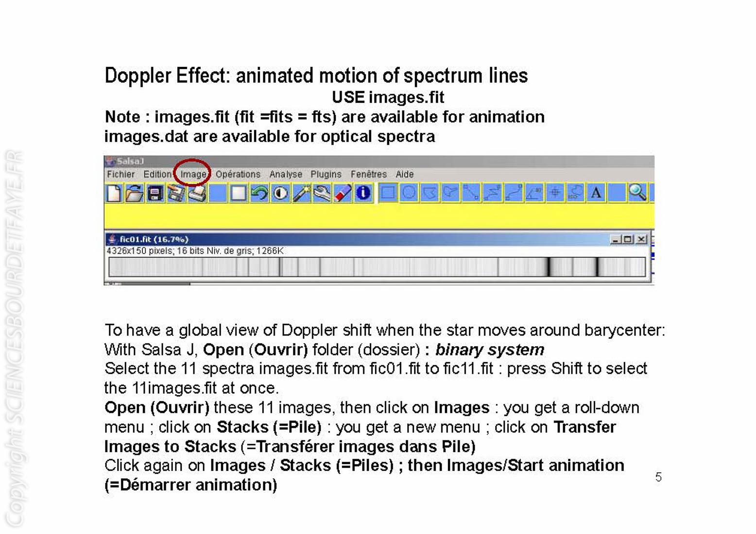Open the Opérations menu
Image resolution: width=756 pixels, height=534 pixels.
[238, 174]
